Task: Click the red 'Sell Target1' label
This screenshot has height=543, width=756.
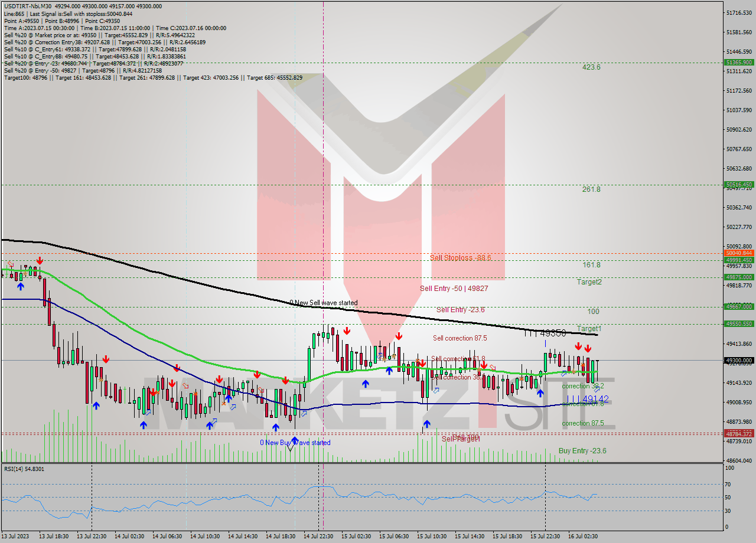Action: (x=461, y=439)
